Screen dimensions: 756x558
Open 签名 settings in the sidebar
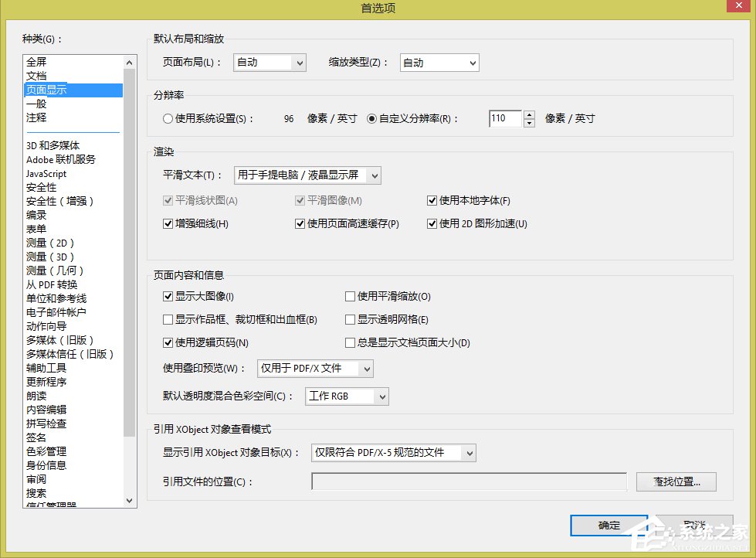(36, 437)
